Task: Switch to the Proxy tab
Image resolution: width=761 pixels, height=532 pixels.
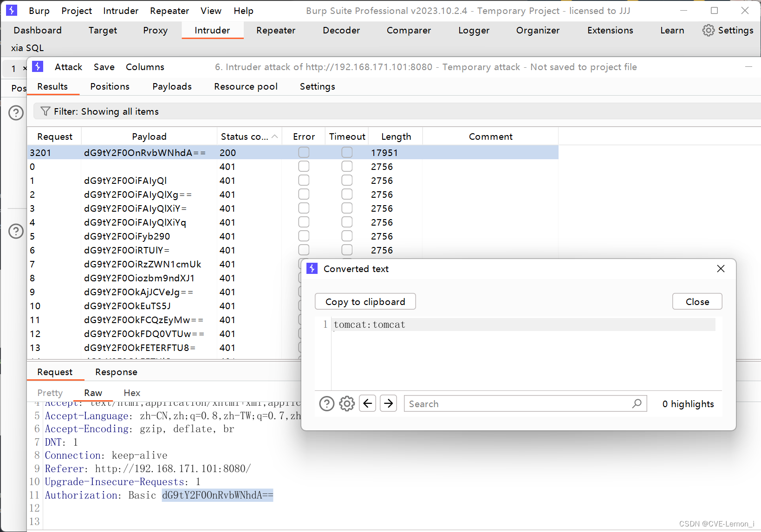Action: 155,30
